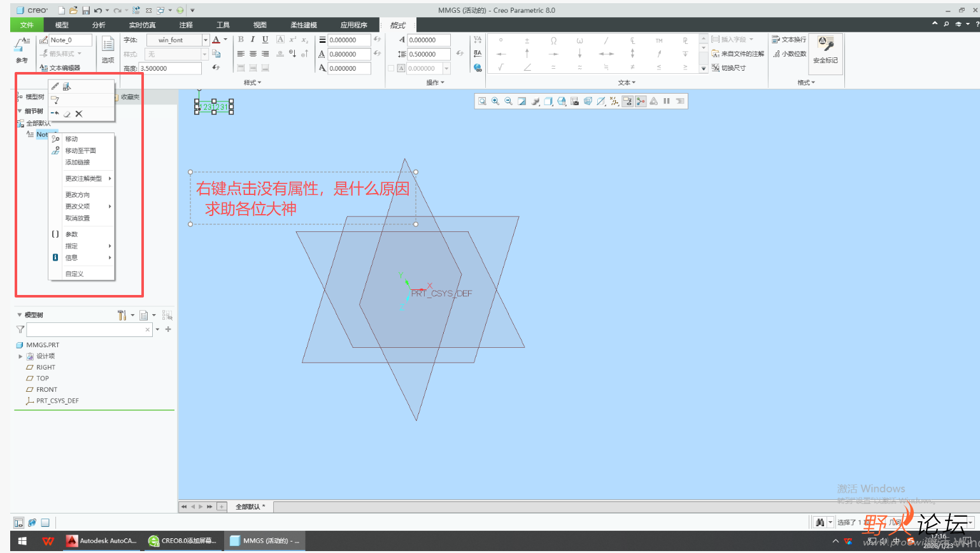The image size is (980, 553).
Task: Toggle Bold text formatting
Action: 241,39
